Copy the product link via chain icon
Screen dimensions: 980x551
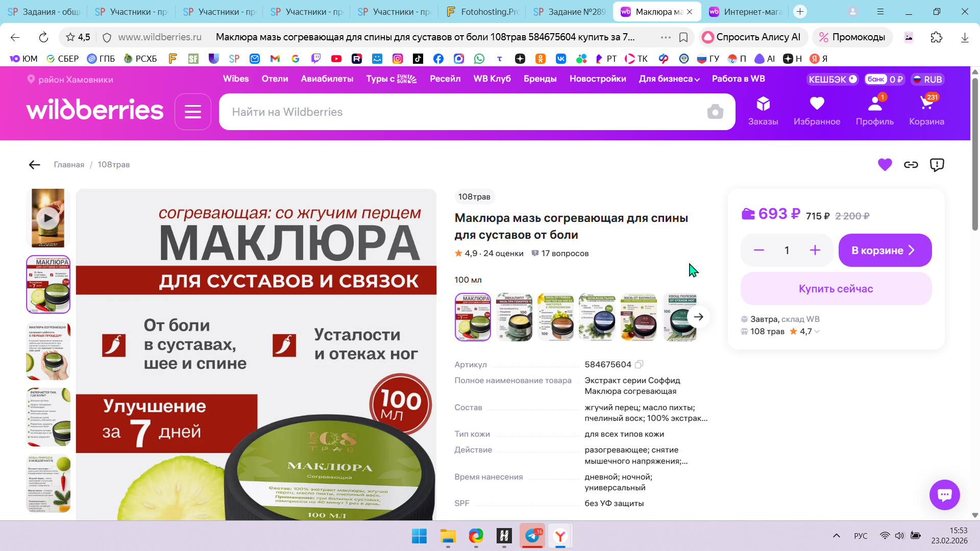[x=911, y=165]
